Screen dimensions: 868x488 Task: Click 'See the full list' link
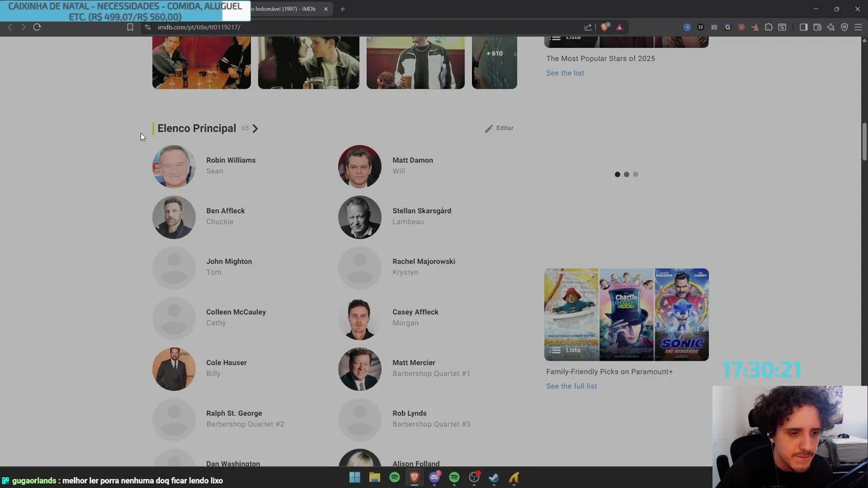click(572, 386)
